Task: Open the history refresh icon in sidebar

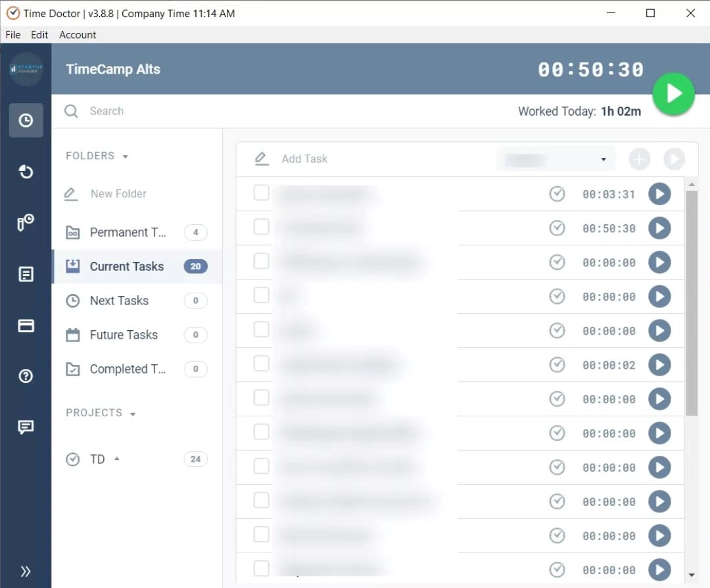Action: coord(26,172)
